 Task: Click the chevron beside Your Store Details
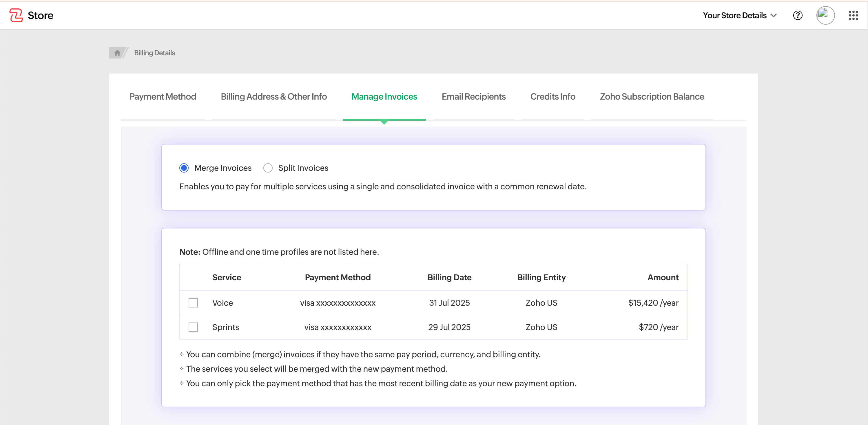tap(774, 16)
